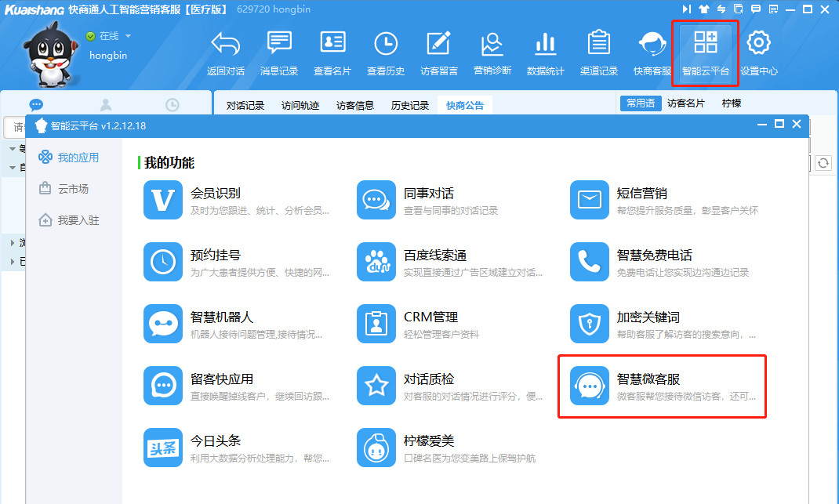Open 设置中心 gear icon

click(758, 52)
